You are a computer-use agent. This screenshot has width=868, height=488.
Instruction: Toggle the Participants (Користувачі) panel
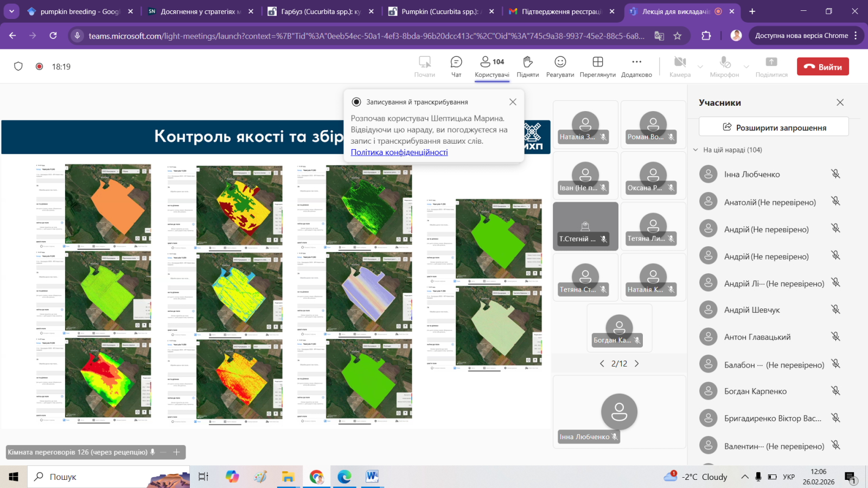(x=492, y=66)
